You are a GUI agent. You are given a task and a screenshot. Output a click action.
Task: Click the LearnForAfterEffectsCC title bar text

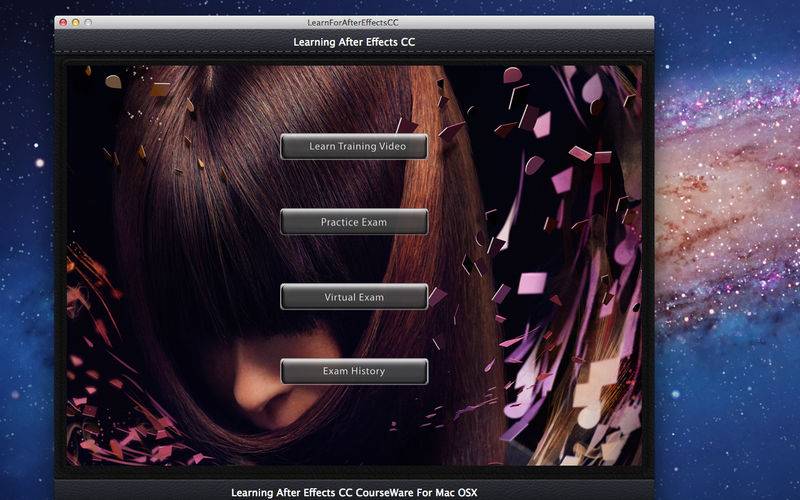[x=353, y=22]
